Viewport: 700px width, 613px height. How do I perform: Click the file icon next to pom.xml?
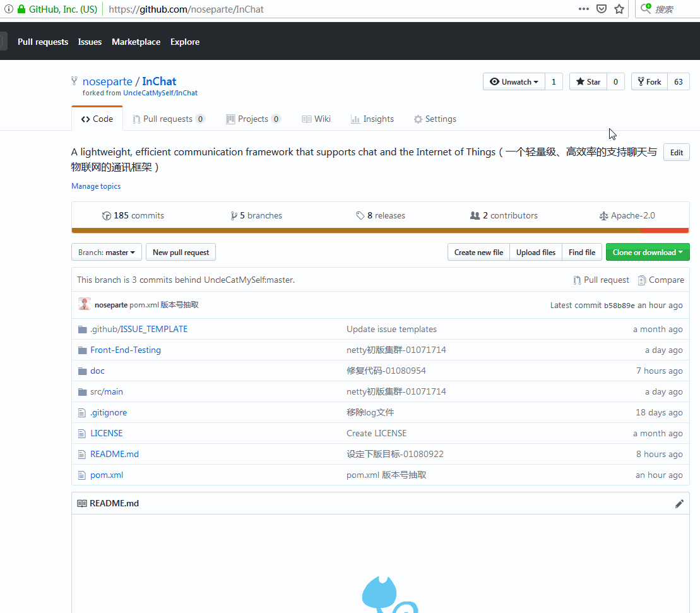tap(81, 475)
